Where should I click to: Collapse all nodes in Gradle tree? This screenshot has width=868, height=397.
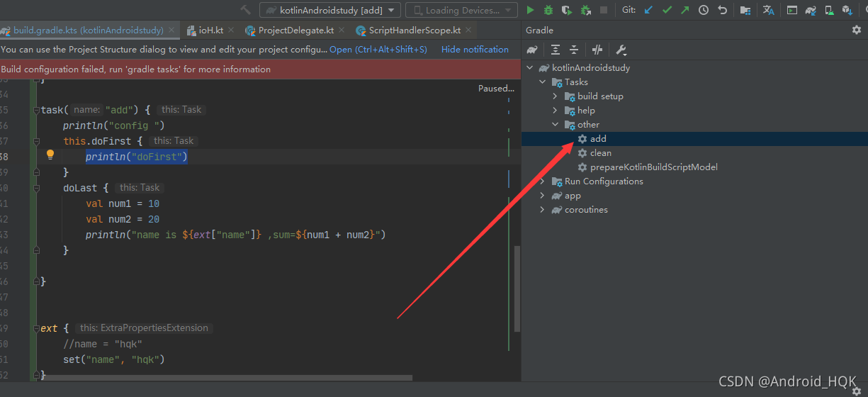574,50
